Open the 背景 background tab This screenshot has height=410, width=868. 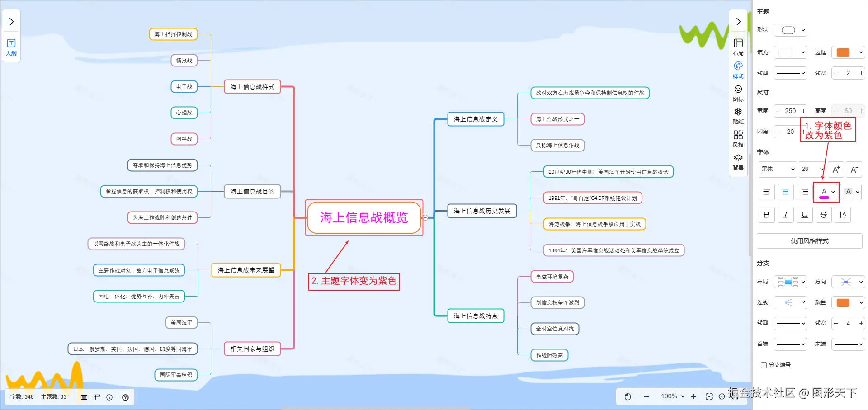click(x=738, y=162)
